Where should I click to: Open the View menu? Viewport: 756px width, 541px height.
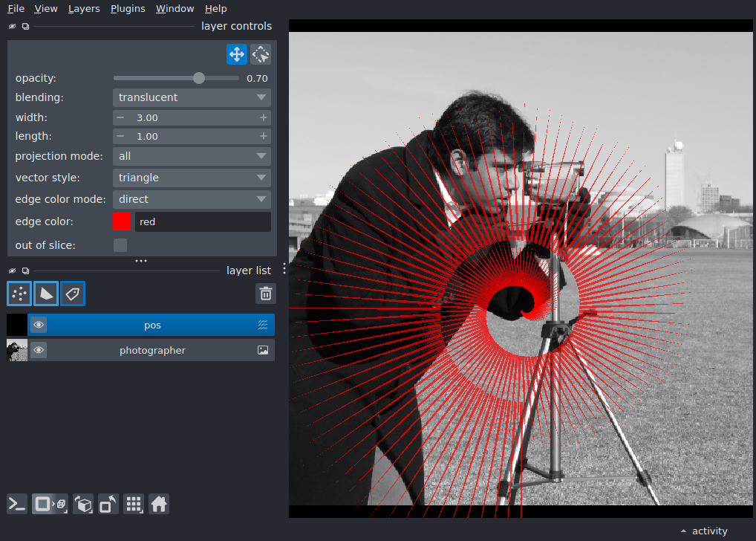click(46, 9)
